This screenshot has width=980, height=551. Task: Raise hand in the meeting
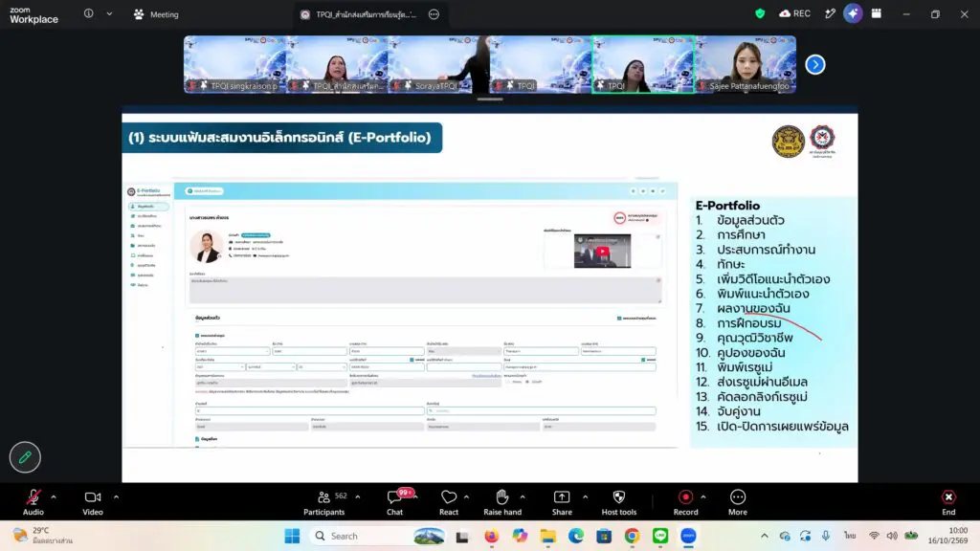pyautogui.click(x=502, y=502)
